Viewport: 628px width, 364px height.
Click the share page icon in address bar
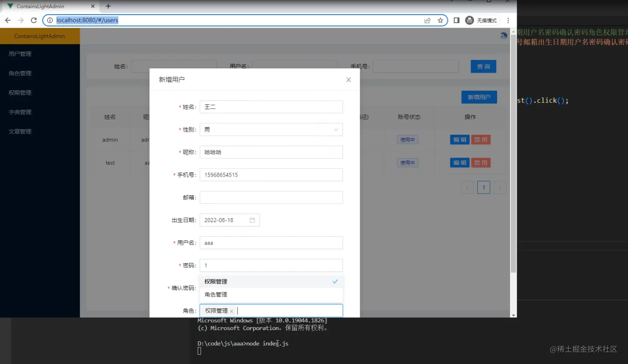[x=427, y=20]
